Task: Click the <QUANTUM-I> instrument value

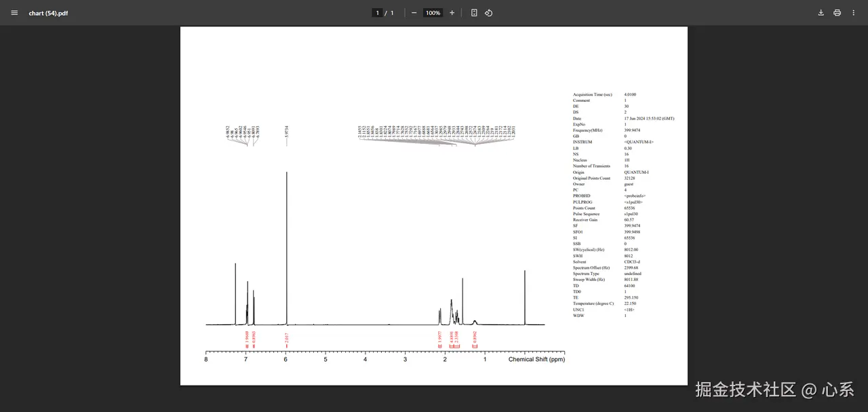Action: [x=639, y=142]
